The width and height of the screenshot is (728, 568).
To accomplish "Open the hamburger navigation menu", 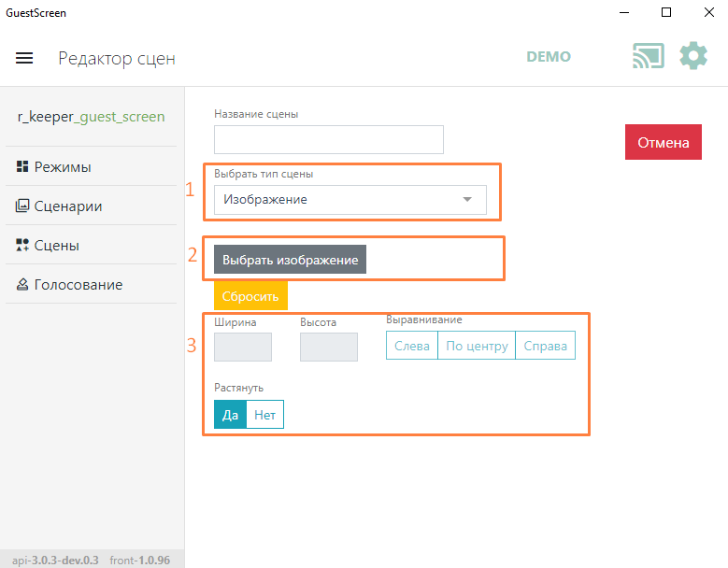I will pyautogui.click(x=24, y=58).
